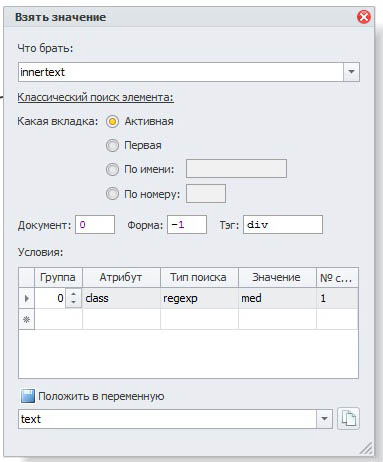Click the row selector arrow in conditions grid
Image resolution: width=383 pixels, height=462 pixels.
click(x=27, y=298)
